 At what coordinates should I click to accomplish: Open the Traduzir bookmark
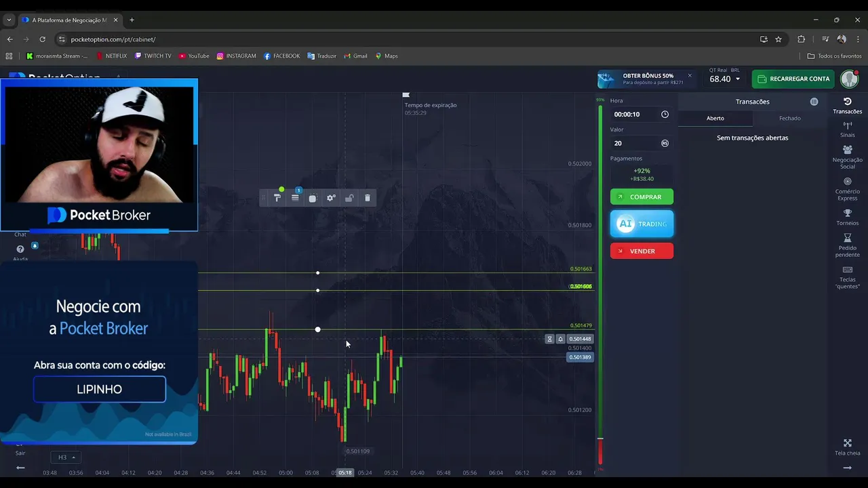coord(321,56)
